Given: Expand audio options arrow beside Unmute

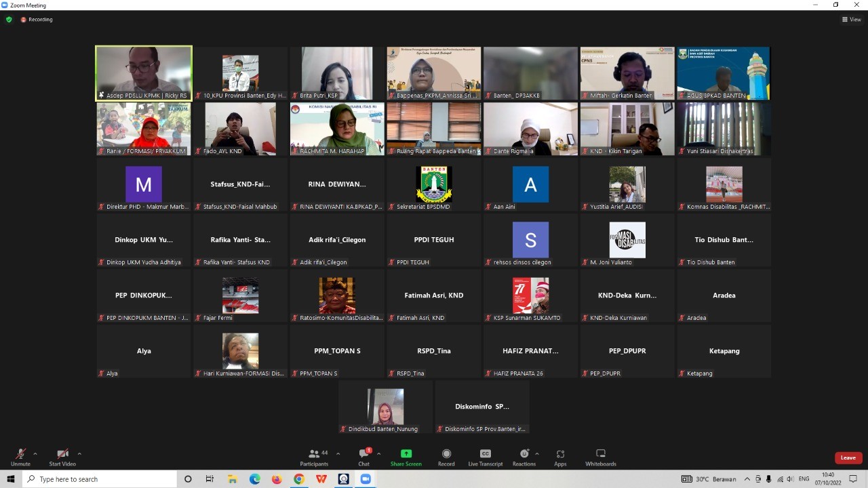Looking at the screenshot, I should 35,454.
